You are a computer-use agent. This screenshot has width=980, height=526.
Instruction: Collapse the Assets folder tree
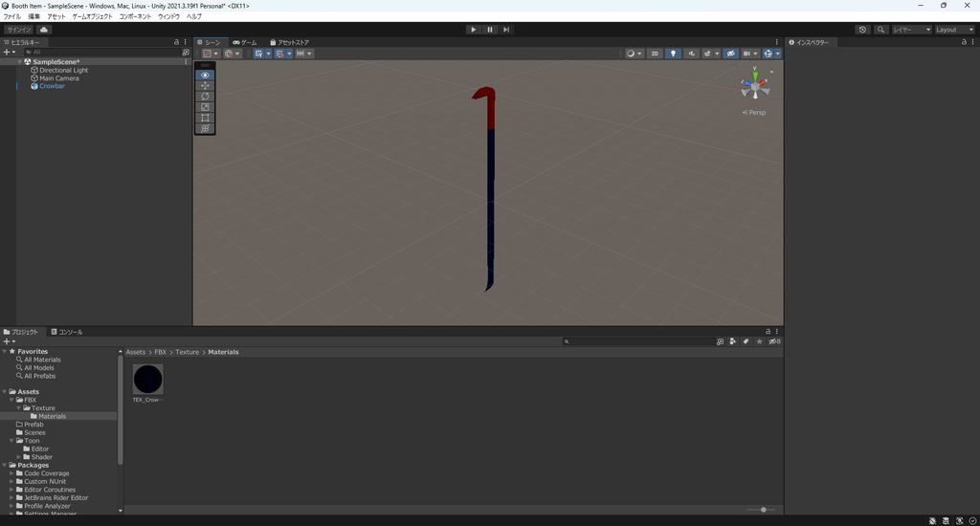point(5,392)
